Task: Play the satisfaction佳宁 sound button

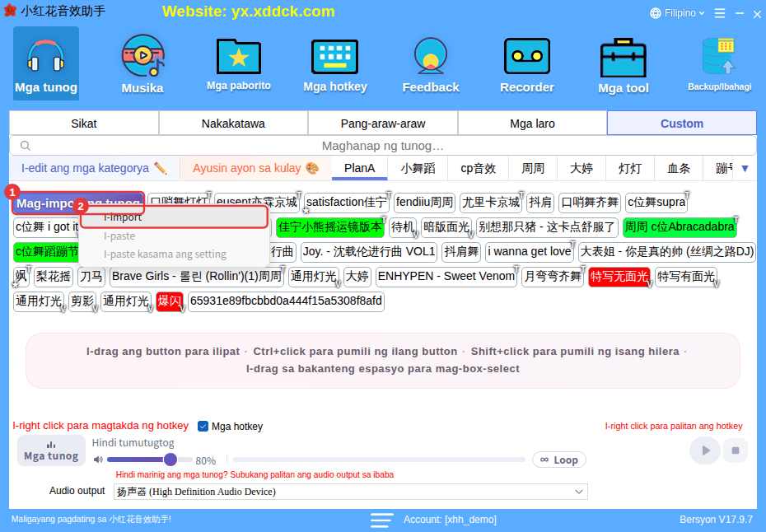Action: [347, 203]
